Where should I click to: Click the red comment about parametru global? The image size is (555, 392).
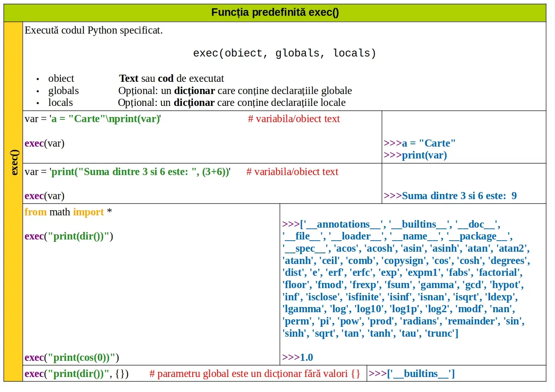254,374
